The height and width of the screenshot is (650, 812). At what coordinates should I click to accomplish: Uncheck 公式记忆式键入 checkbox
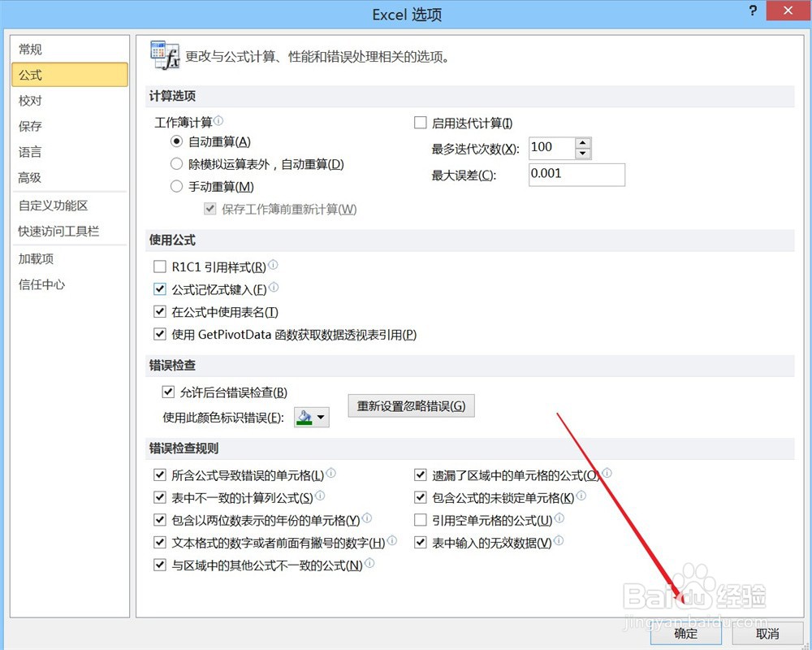[159, 289]
